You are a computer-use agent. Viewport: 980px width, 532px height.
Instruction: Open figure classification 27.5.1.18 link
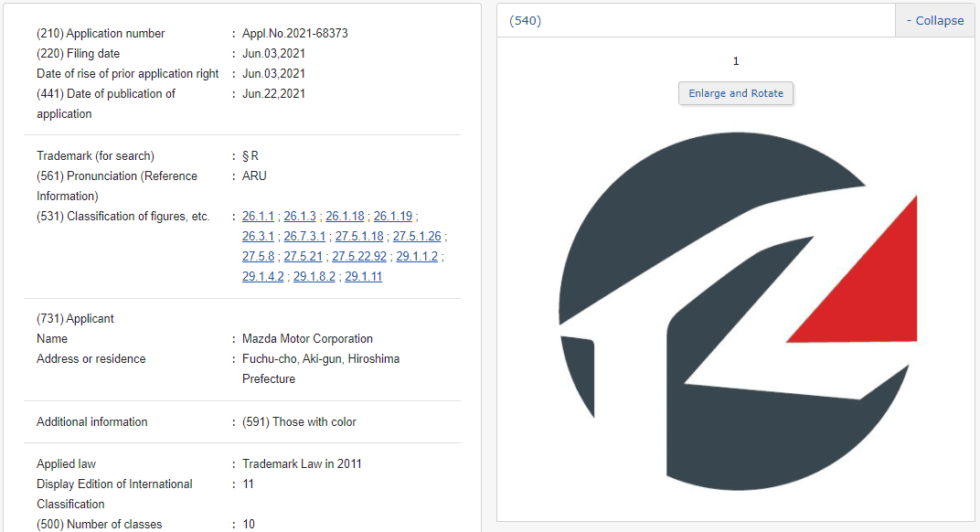point(359,237)
